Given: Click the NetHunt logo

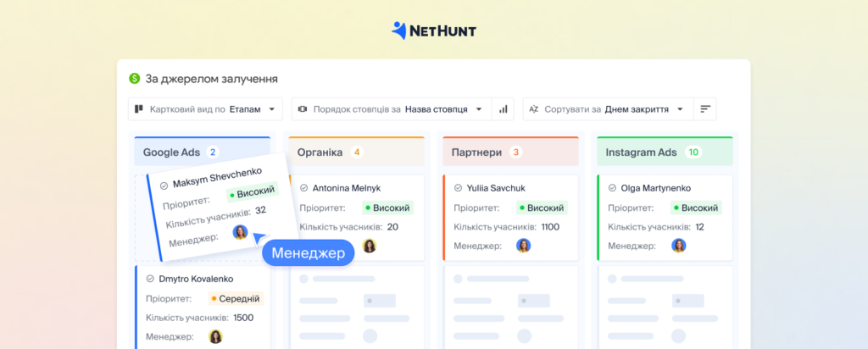Looking at the screenshot, I should [433, 30].
